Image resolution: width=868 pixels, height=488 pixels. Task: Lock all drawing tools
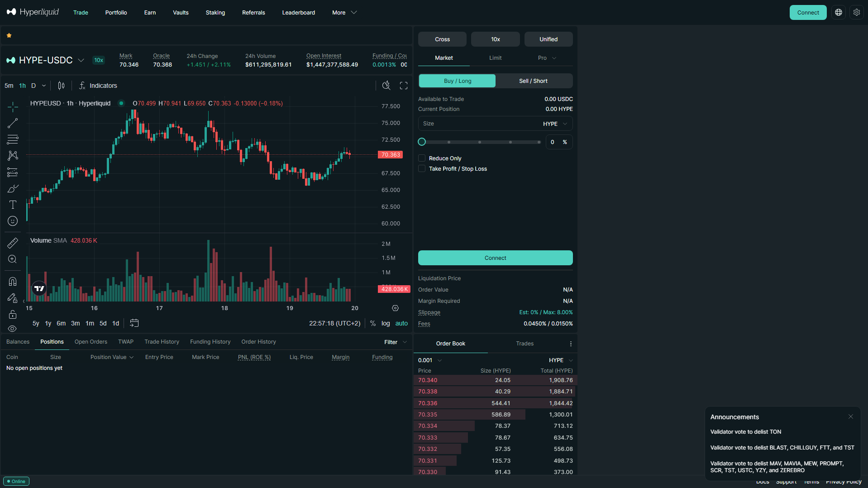coord(13,314)
